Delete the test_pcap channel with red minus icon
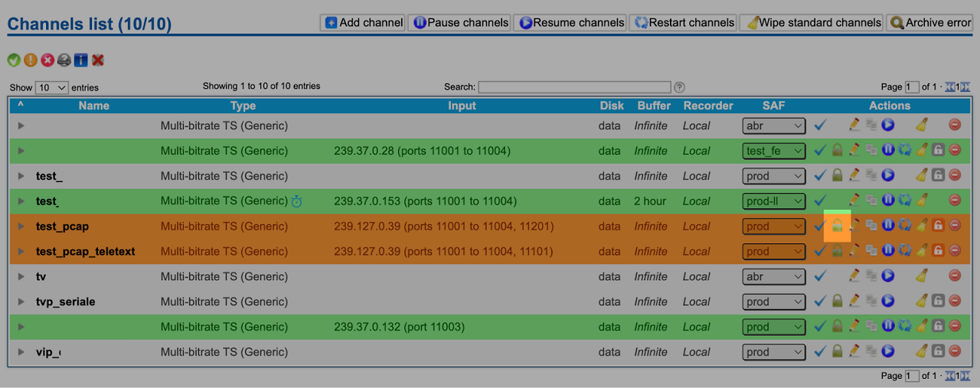This screenshot has width=980, height=388. click(x=955, y=226)
